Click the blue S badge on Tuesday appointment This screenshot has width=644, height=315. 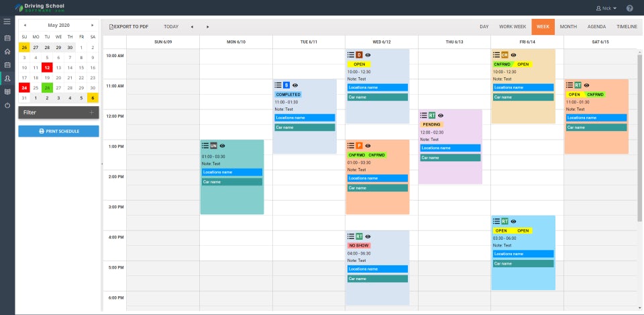[286, 85]
